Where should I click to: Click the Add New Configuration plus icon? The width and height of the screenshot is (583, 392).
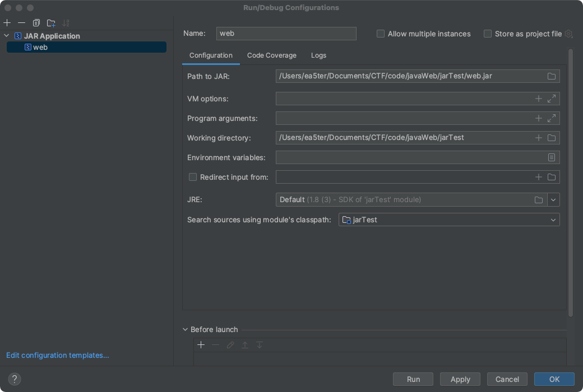pyautogui.click(x=7, y=23)
